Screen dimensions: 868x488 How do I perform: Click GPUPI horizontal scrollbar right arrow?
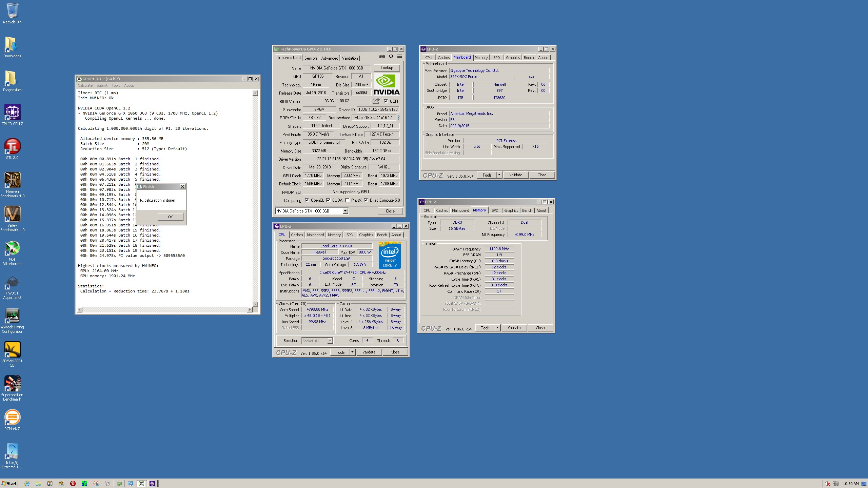[x=250, y=309]
